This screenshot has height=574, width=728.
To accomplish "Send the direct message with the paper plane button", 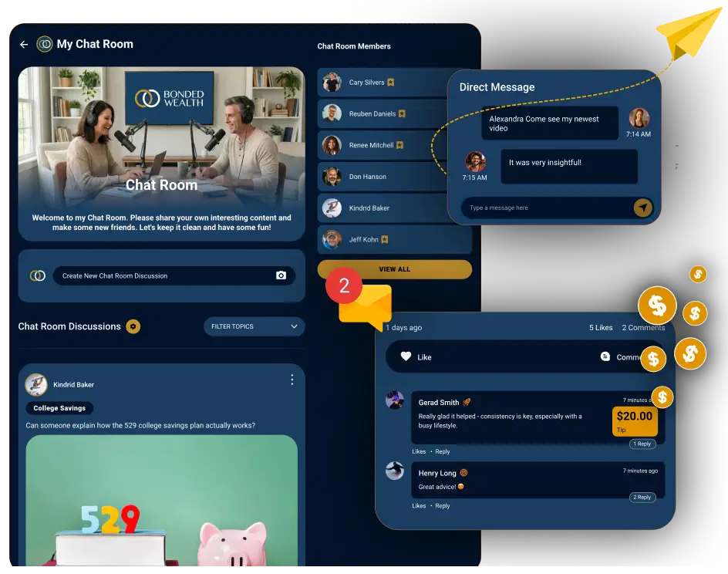I will [x=643, y=208].
